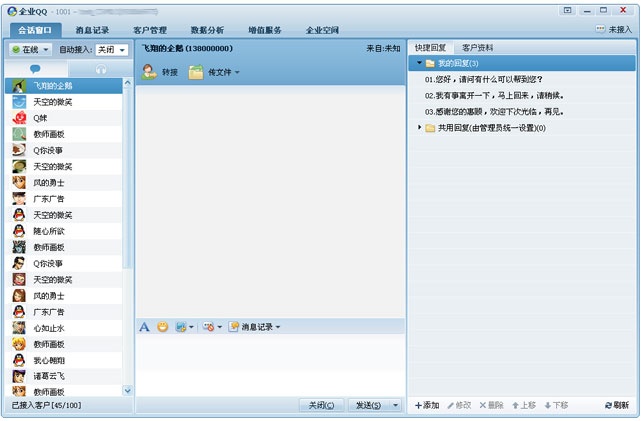Switch to chat bubble sessions list
This screenshot has width=642, height=421.
point(35,69)
